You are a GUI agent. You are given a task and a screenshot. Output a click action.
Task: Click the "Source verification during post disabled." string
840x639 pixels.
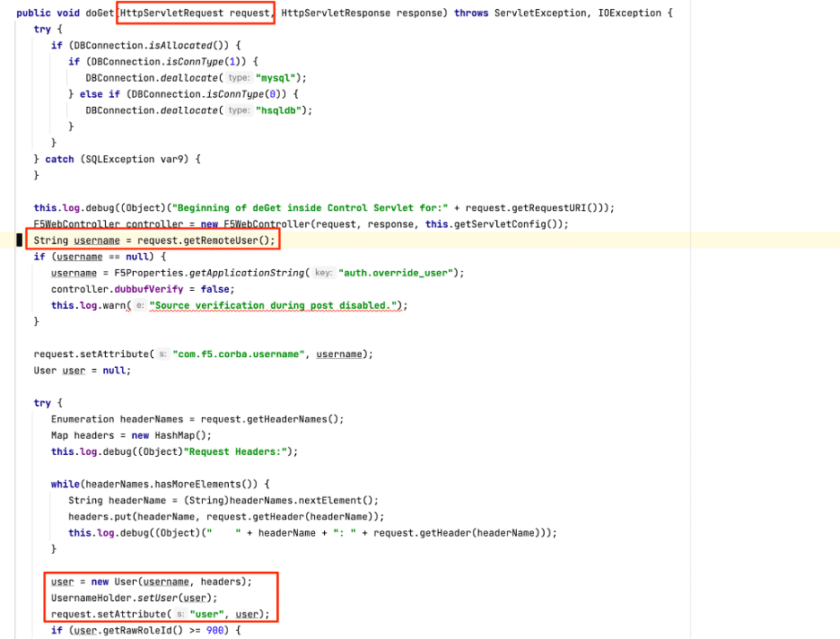pyautogui.click(x=277, y=305)
